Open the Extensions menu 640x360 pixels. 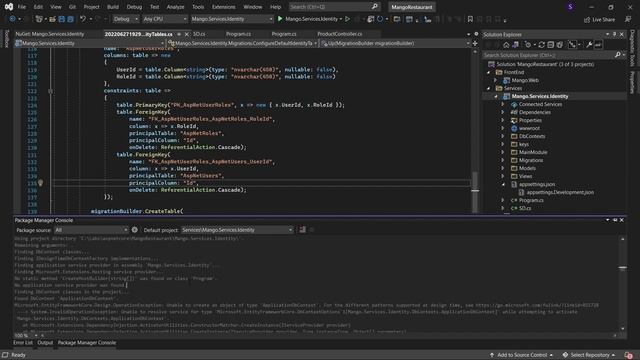tap(223, 7)
